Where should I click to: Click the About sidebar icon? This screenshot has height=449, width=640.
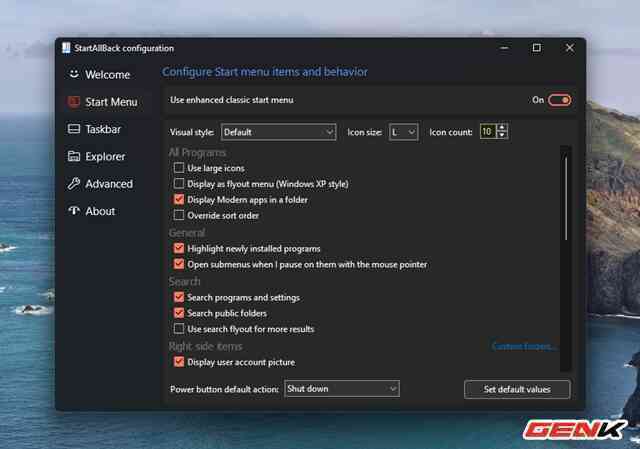(74, 211)
